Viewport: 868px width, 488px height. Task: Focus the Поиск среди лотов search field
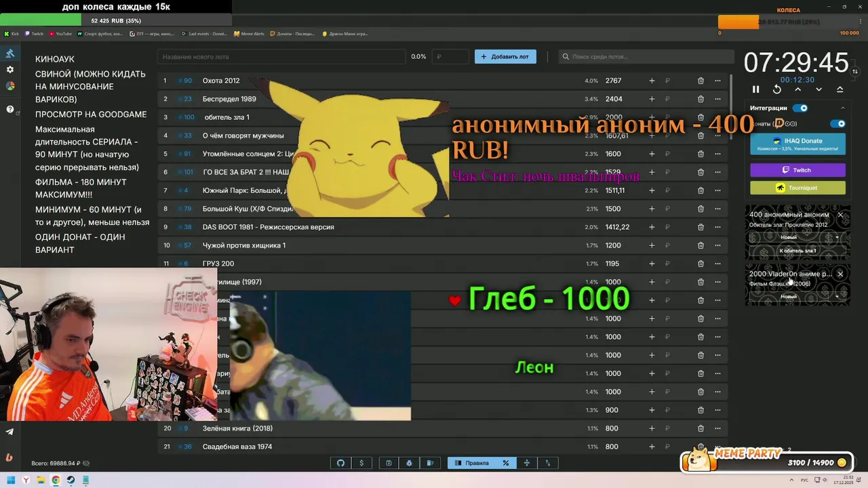(646, 57)
